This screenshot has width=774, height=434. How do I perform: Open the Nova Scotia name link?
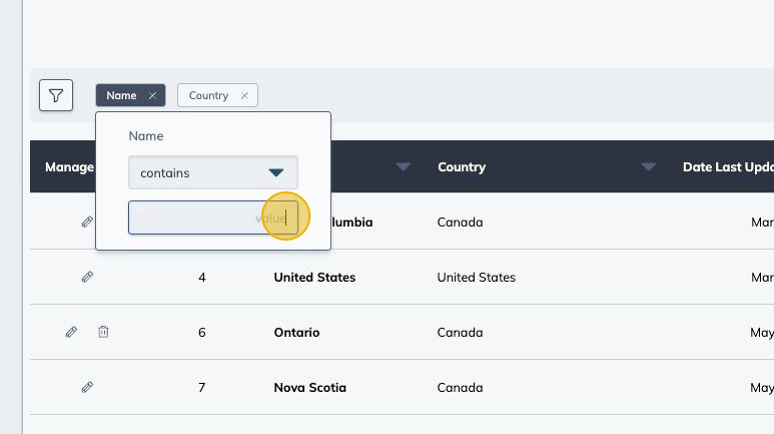click(309, 387)
